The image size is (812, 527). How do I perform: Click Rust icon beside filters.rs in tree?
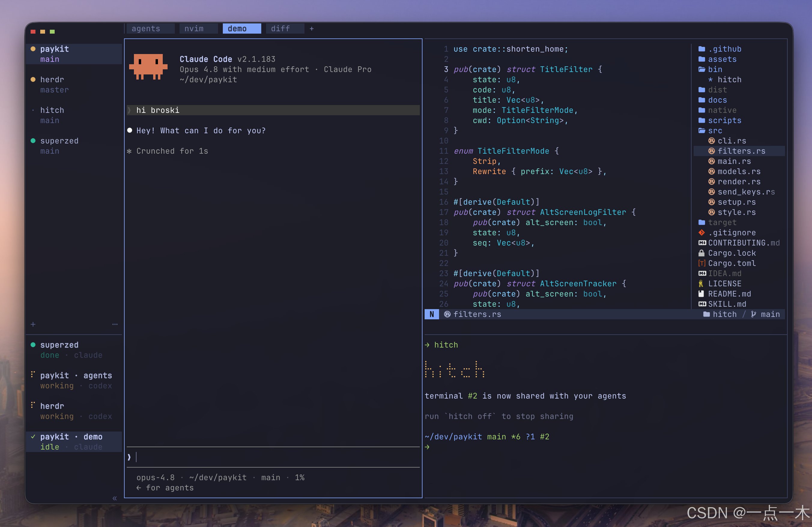click(x=711, y=151)
